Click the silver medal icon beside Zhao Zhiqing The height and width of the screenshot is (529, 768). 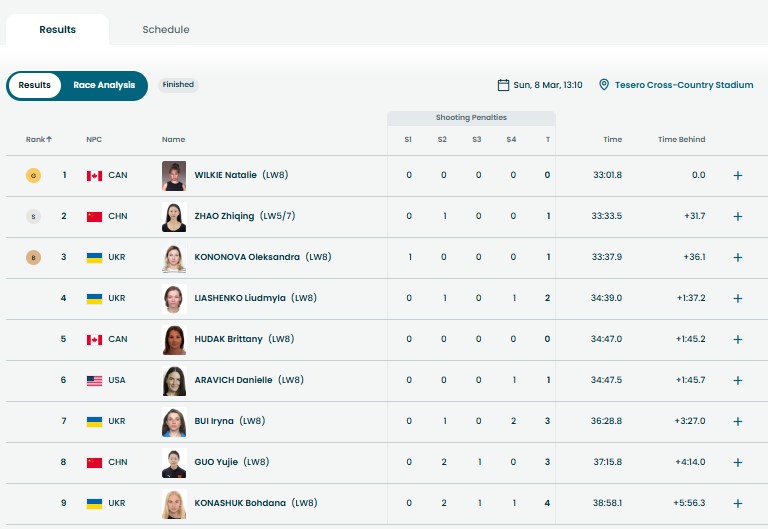[x=34, y=217]
